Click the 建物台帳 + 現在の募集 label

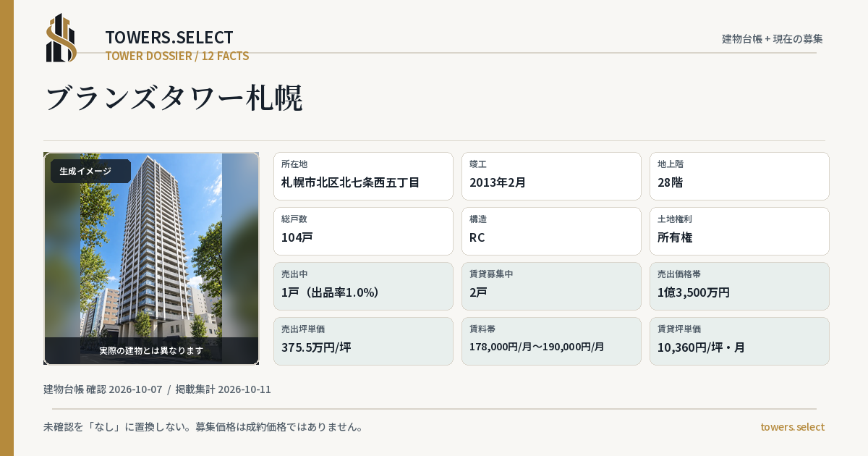(773, 39)
